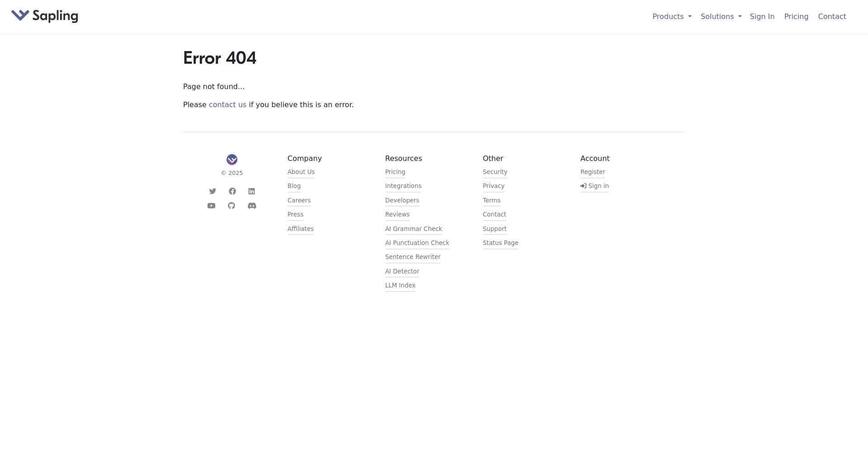Open the AI Detector footer link
The image size is (868, 452).
402,271
